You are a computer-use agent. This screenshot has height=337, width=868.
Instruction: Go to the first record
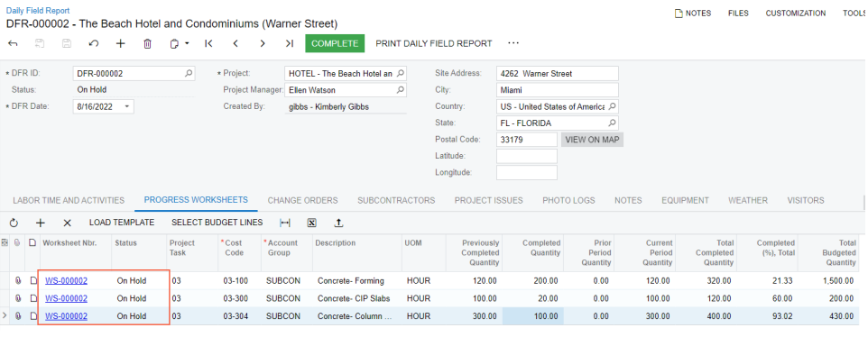208,43
